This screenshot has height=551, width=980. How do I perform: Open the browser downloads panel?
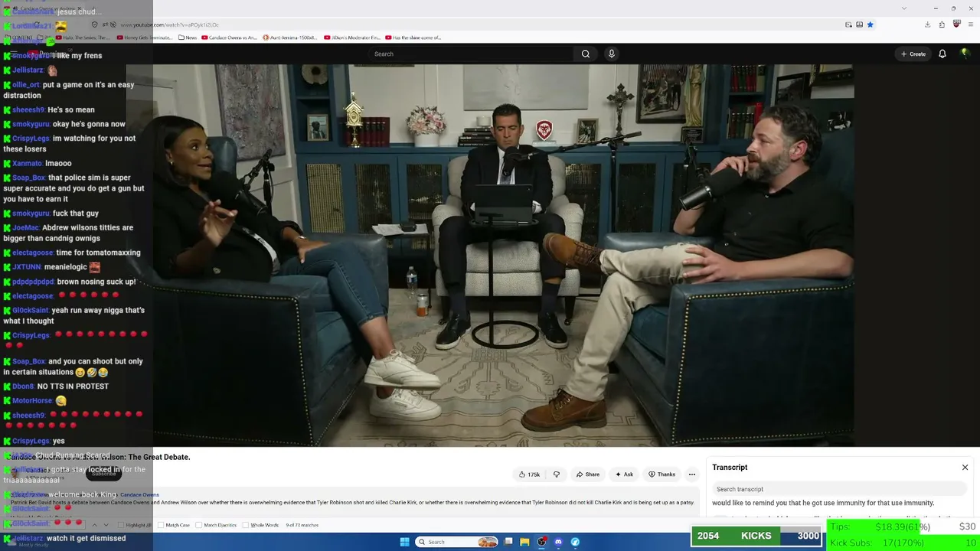tap(927, 24)
